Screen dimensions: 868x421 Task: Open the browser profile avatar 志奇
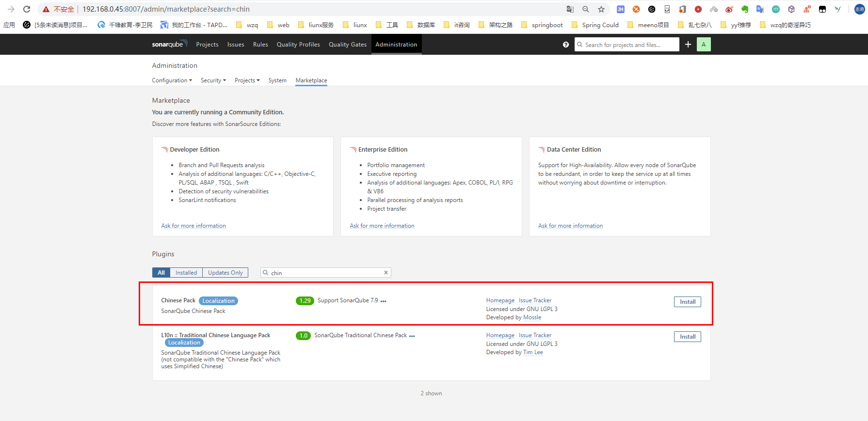860,9
